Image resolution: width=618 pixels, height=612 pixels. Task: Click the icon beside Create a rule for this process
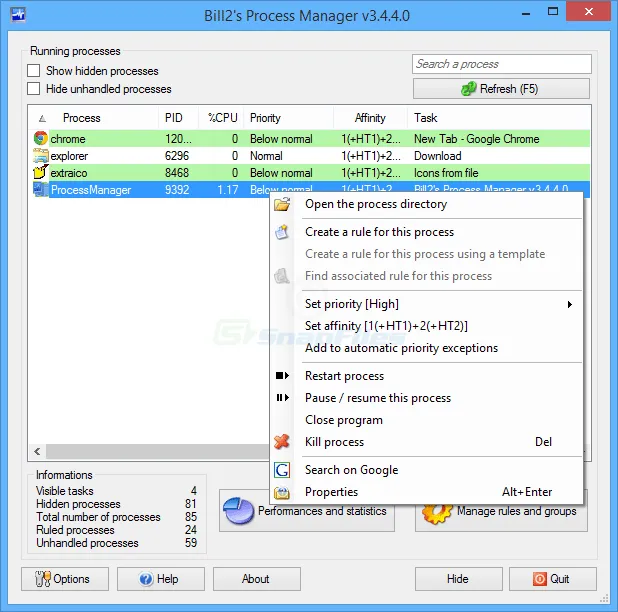click(282, 232)
